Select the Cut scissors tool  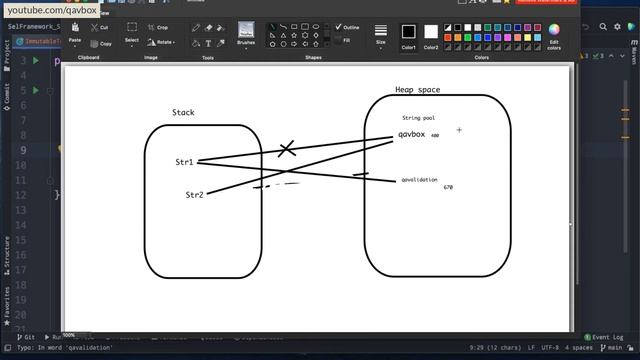click(99, 28)
